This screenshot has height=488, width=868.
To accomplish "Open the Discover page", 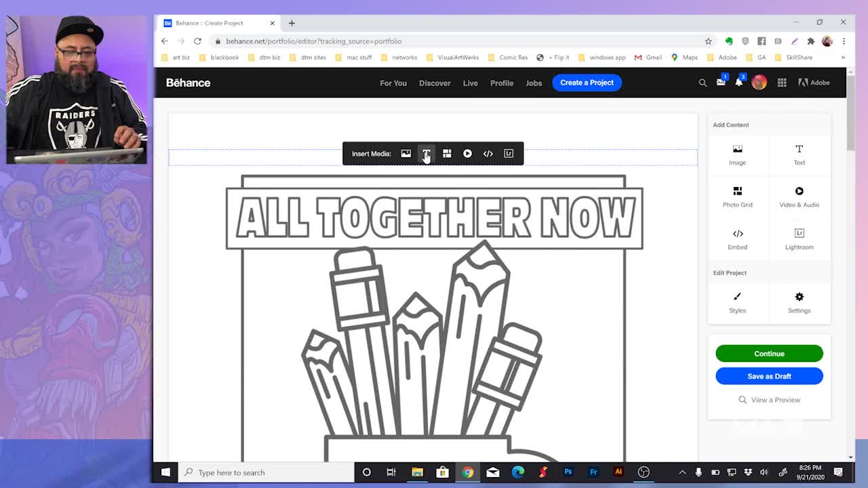I will pos(435,83).
